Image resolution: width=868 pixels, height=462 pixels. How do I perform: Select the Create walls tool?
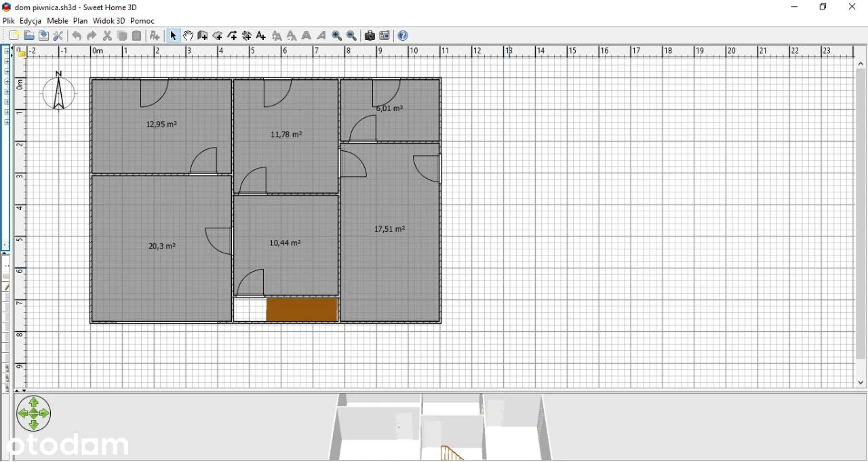[203, 36]
